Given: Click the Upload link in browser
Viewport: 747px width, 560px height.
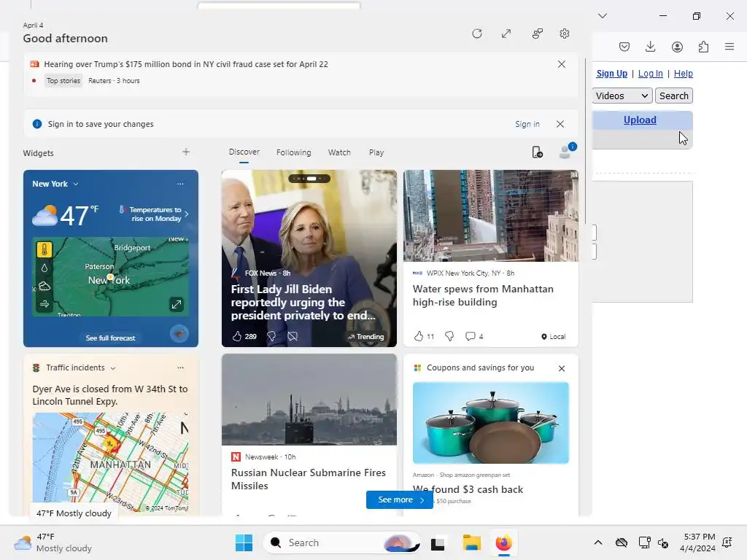Looking at the screenshot, I should pyautogui.click(x=640, y=120).
